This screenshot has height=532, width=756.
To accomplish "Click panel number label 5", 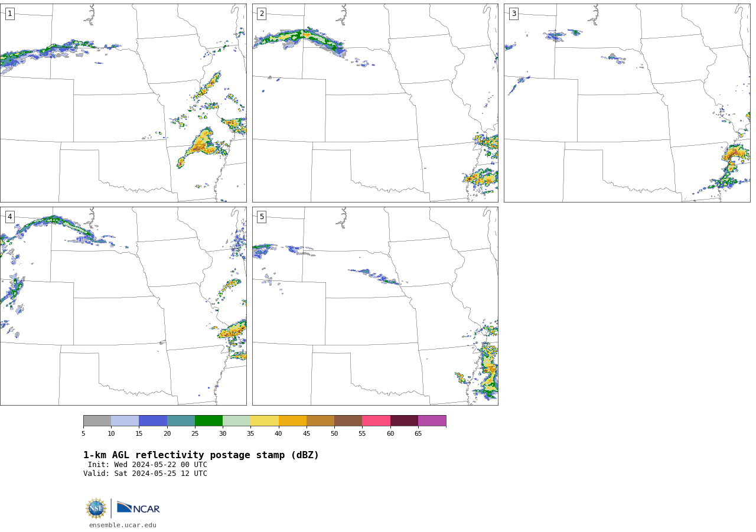I will point(262,217).
